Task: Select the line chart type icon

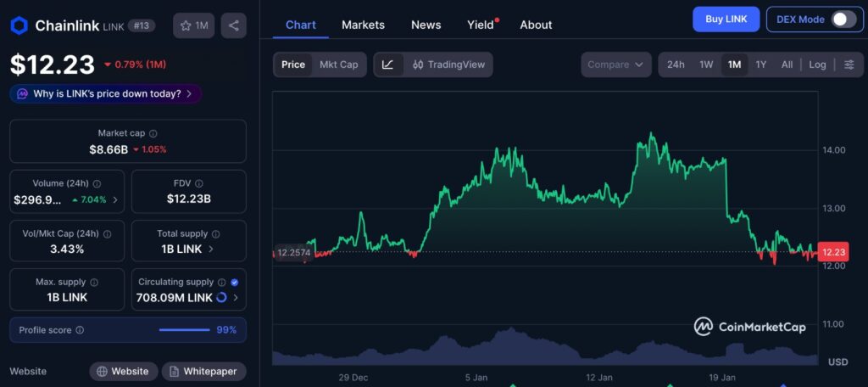Action: [x=388, y=64]
